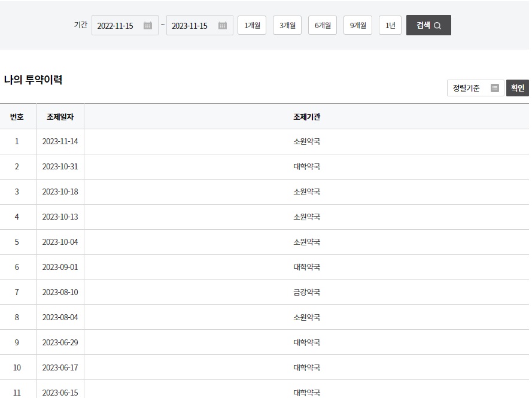Select date cell 2023-11-14
Viewport: 532px width, 398px height.
(x=60, y=141)
